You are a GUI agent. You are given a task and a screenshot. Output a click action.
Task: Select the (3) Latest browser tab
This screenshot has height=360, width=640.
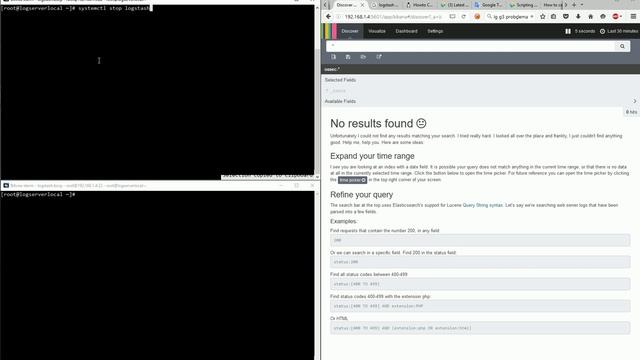[x=454, y=5]
